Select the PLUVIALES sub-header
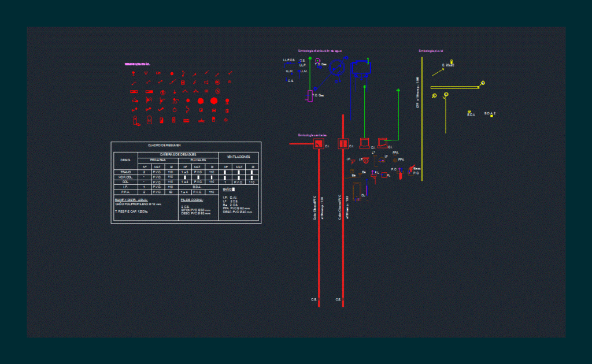Screen dimensions: 592x364 pos(198,160)
